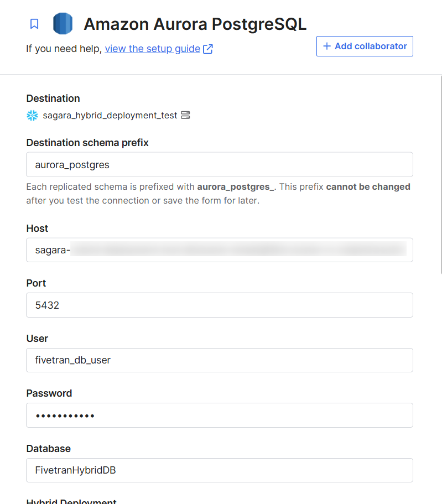Select the Port field showing 5432

pyautogui.click(x=220, y=305)
